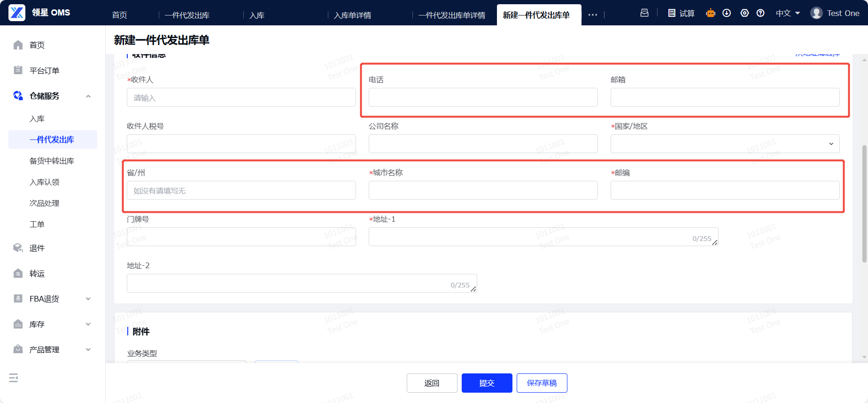Click the 地址-2 text area
Image resolution: width=868 pixels, height=403 pixels.
[302, 283]
